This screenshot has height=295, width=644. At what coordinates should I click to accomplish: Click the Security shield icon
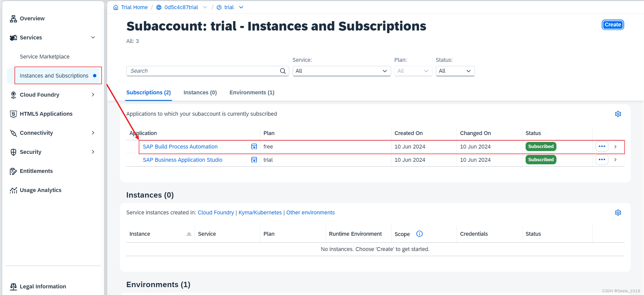(x=13, y=152)
